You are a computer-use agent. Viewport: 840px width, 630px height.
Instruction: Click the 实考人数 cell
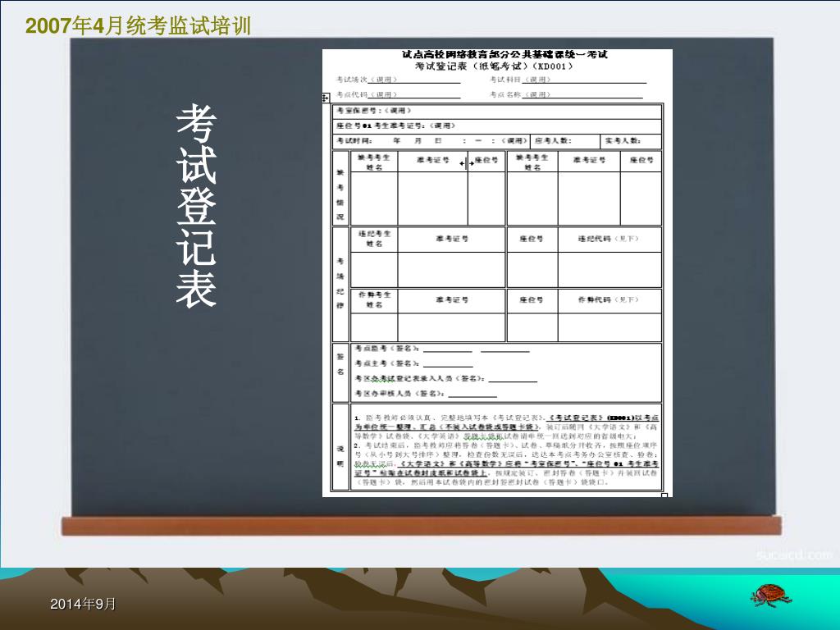tap(631, 141)
